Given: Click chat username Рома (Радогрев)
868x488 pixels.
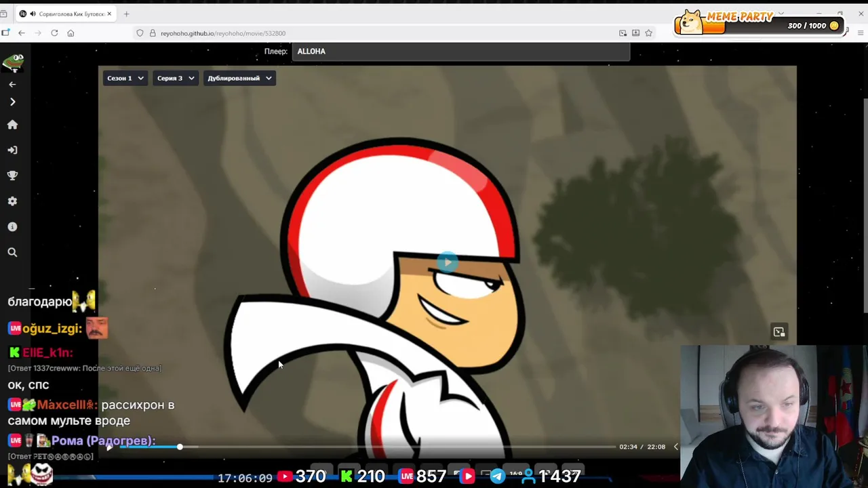Looking at the screenshot, I should click(x=103, y=441).
